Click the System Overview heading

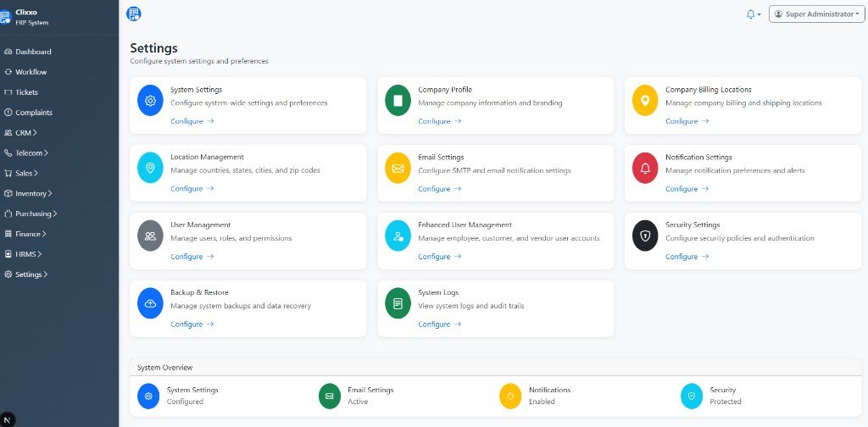click(x=165, y=367)
